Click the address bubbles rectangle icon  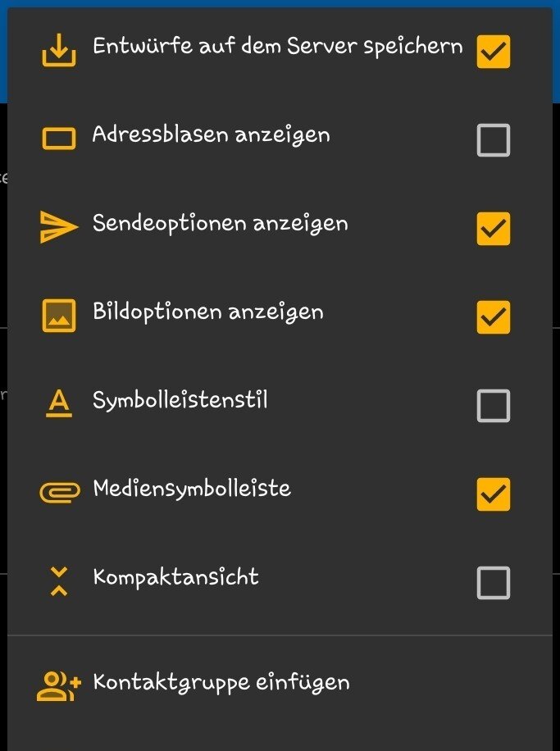[58, 140]
